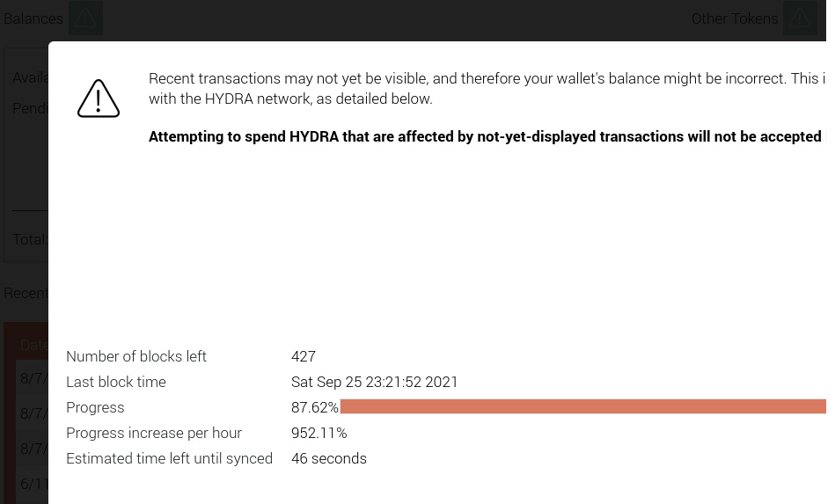Click the Number of blocks left label
This screenshot has height=504, width=835.
[136, 356]
